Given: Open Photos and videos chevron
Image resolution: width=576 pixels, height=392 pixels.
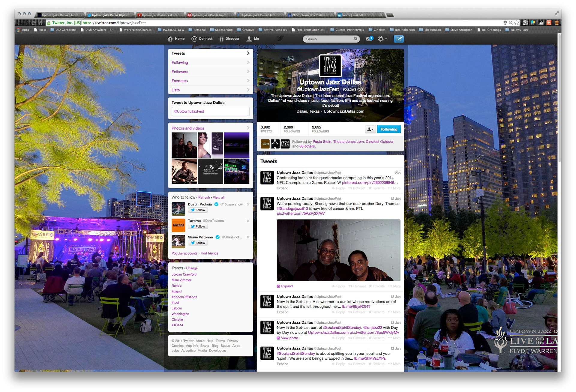Looking at the screenshot, I should (248, 128).
